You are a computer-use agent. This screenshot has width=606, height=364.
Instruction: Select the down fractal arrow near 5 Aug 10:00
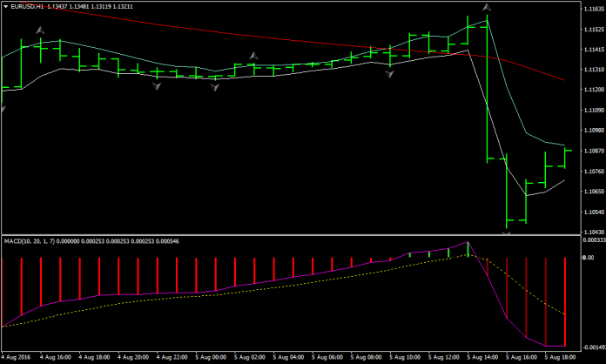389,75
